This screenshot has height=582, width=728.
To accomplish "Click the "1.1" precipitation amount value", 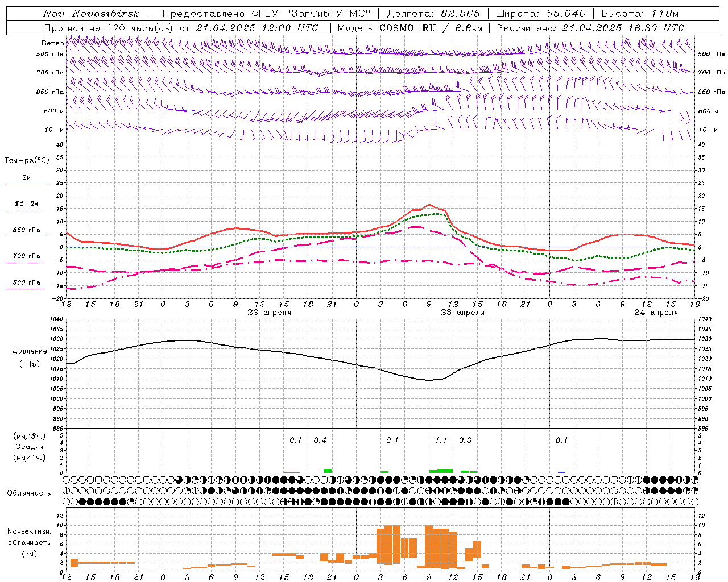I will (441, 440).
